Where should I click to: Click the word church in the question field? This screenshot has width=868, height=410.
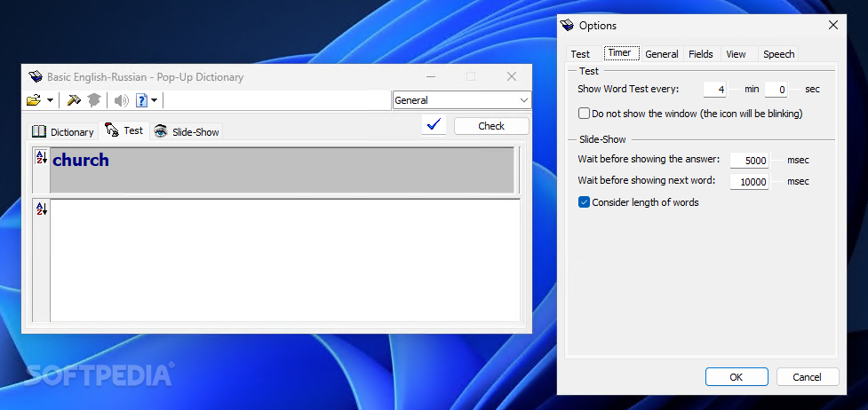coord(81,160)
